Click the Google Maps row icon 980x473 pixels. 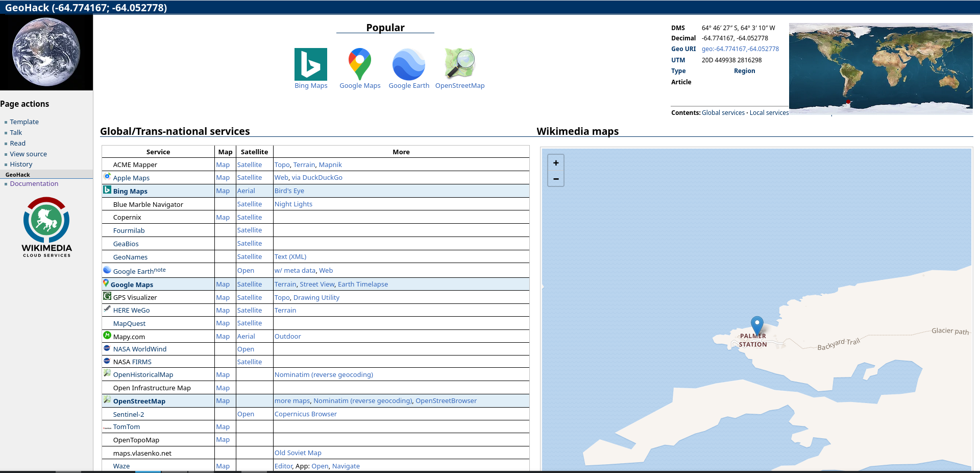pyautogui.click(x=106, y=283)
